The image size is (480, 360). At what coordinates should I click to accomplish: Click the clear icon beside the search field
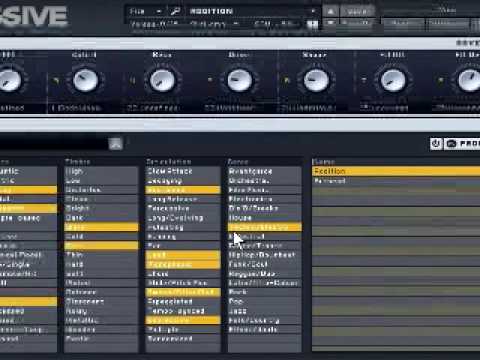coord(115,144)
